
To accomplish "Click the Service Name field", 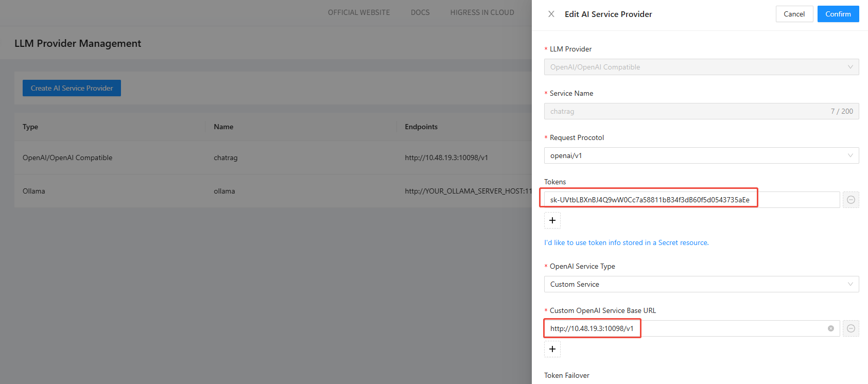I will click(685, 111).
